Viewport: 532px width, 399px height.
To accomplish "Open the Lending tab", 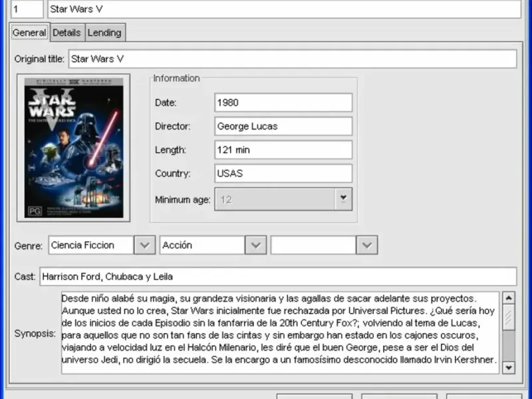I will pos(105,33).
